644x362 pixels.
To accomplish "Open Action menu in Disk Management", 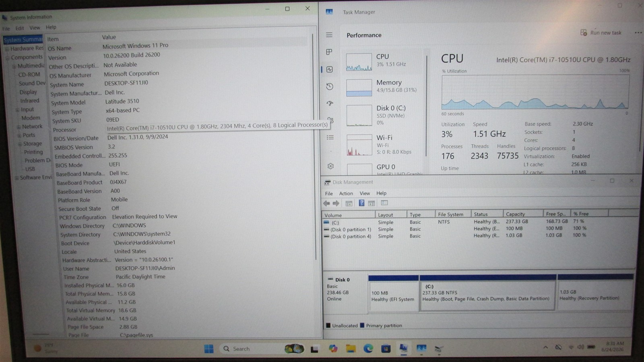I will coord(346,193).
